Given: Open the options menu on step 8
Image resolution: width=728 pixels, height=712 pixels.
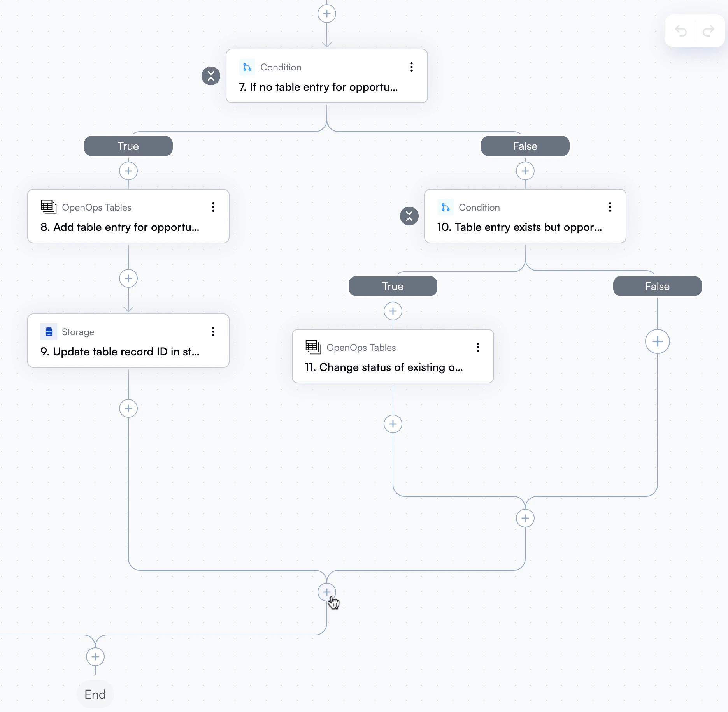Looking at the screenshot, I should click(x=213, y=207).
